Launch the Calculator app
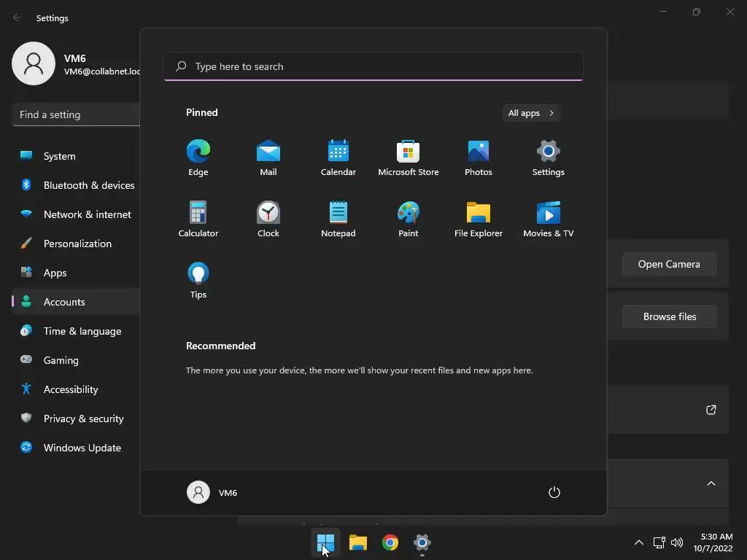The width and height of the screenshot is (747, 560). coord(198,219)
